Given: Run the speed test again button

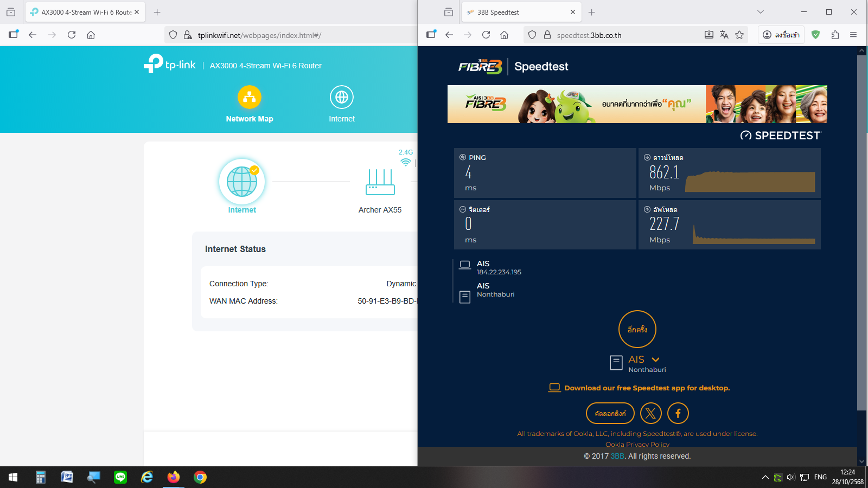Looking at the screenshot, I should [637, 329].
